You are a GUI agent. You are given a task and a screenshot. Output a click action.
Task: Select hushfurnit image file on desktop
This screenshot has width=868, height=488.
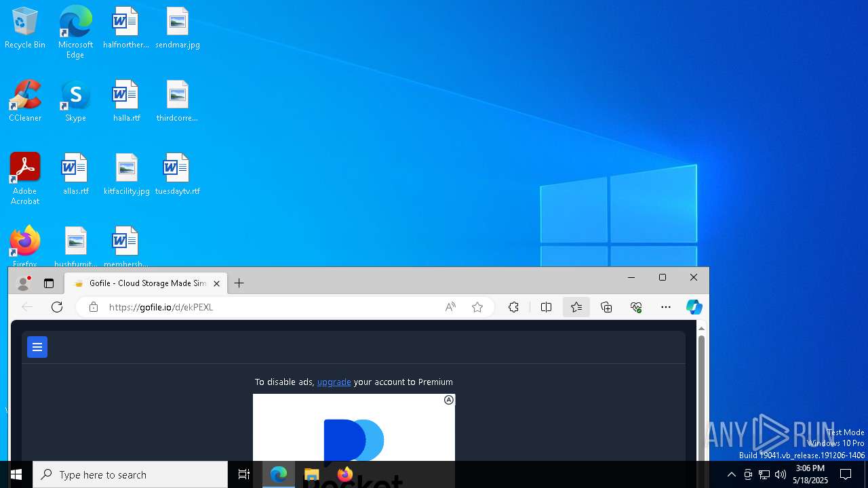coord(75,247)
